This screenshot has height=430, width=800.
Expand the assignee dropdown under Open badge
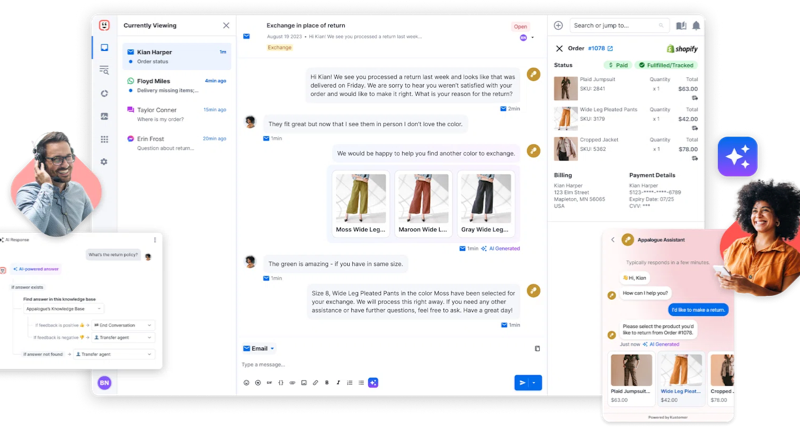tap(533, 38)
